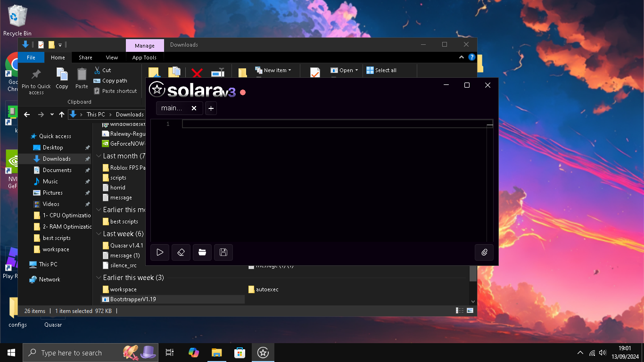The width and height of the screenshot is (644, 362).
Task: Click the paperclip attach button in Solara
Action: 484,252
